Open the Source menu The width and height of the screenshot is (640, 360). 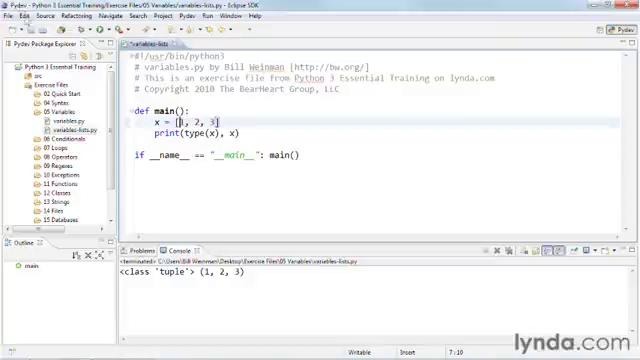45,16
